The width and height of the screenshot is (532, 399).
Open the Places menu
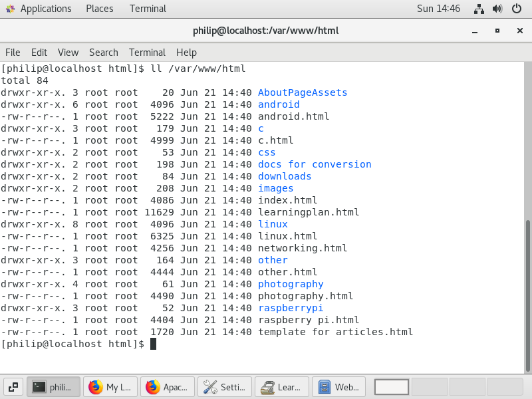(99, 9)
